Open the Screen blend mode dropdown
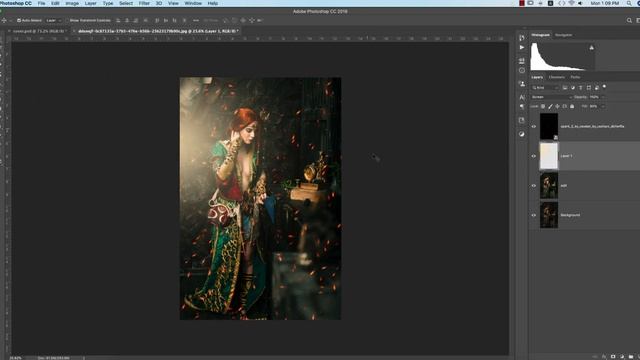Screen dimensions: 640x360 [x=551, y=97]
